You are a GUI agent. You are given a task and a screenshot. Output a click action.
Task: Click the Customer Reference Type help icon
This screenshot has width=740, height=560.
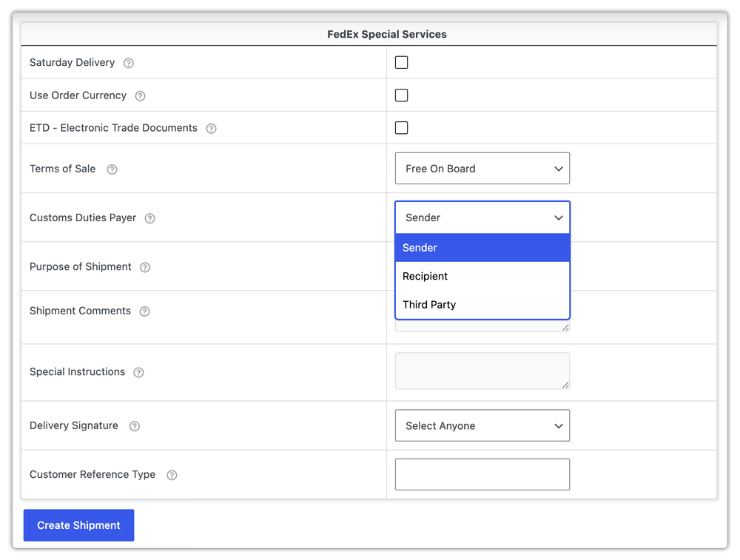(172, 475)
